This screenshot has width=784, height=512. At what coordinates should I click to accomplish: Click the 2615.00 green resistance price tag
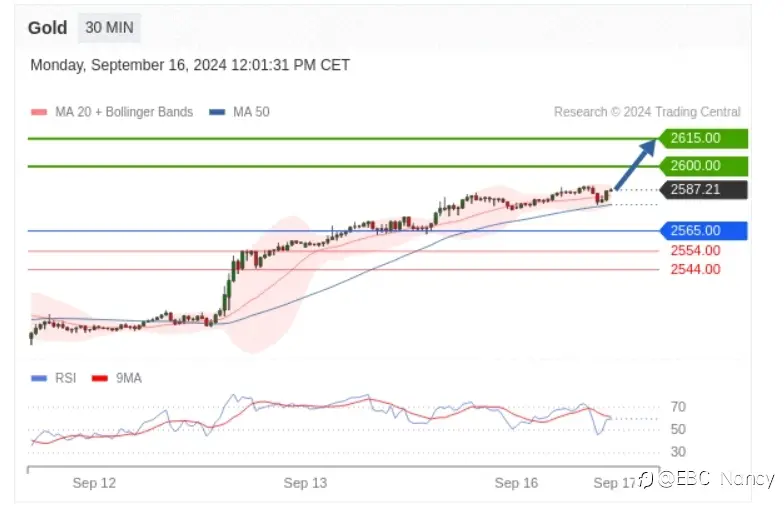704,138
